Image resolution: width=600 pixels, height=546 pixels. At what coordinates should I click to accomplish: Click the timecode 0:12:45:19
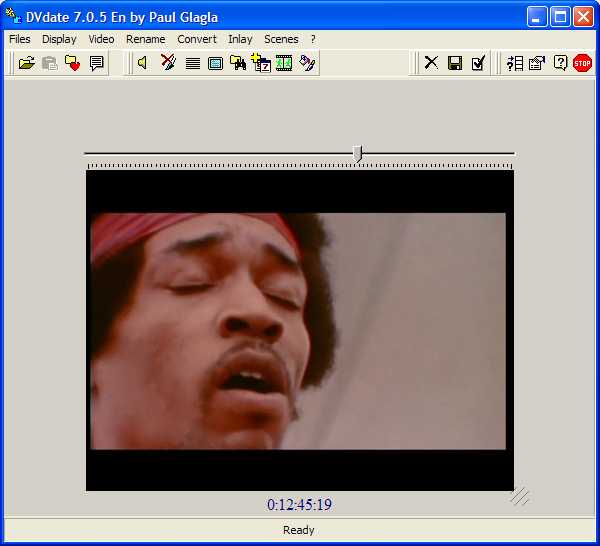click(300, 505)
